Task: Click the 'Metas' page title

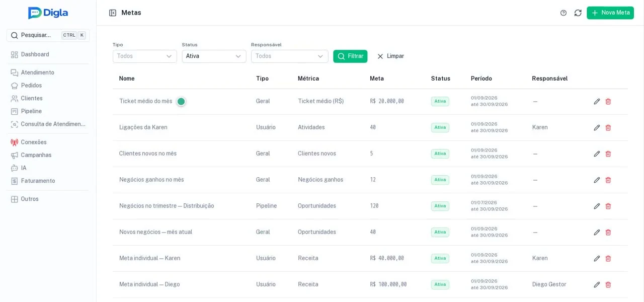Action: pos(131,13)
